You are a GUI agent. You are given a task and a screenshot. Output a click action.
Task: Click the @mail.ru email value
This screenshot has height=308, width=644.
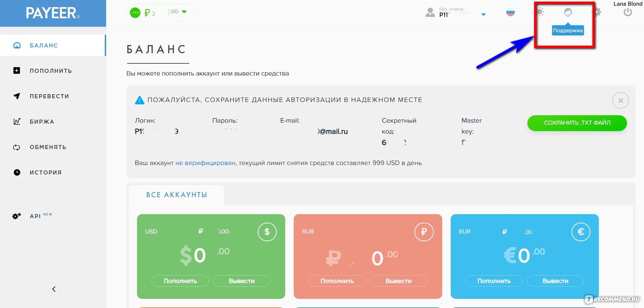pos(316,131)
